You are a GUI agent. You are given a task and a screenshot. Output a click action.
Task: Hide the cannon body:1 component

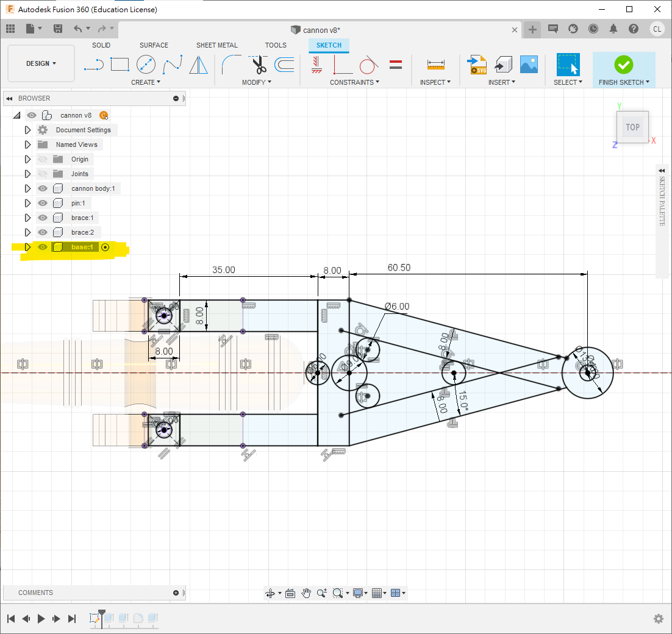click(x=43, y=188)
